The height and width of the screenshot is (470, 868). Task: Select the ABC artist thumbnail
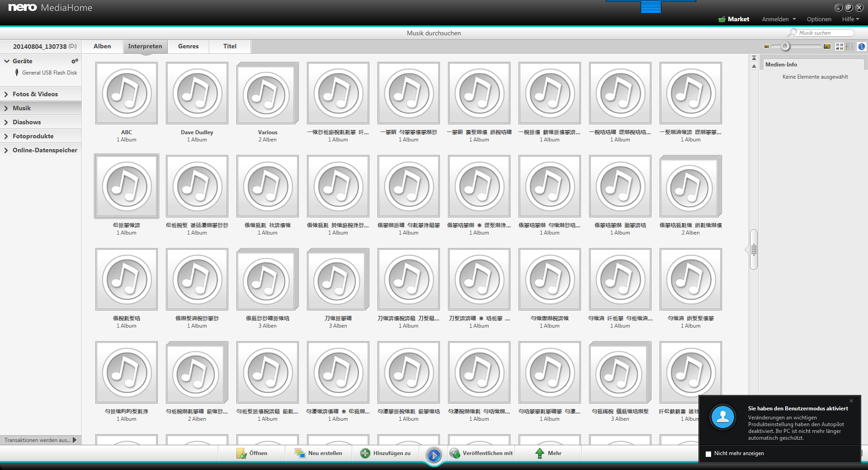[x=127, y=93]
